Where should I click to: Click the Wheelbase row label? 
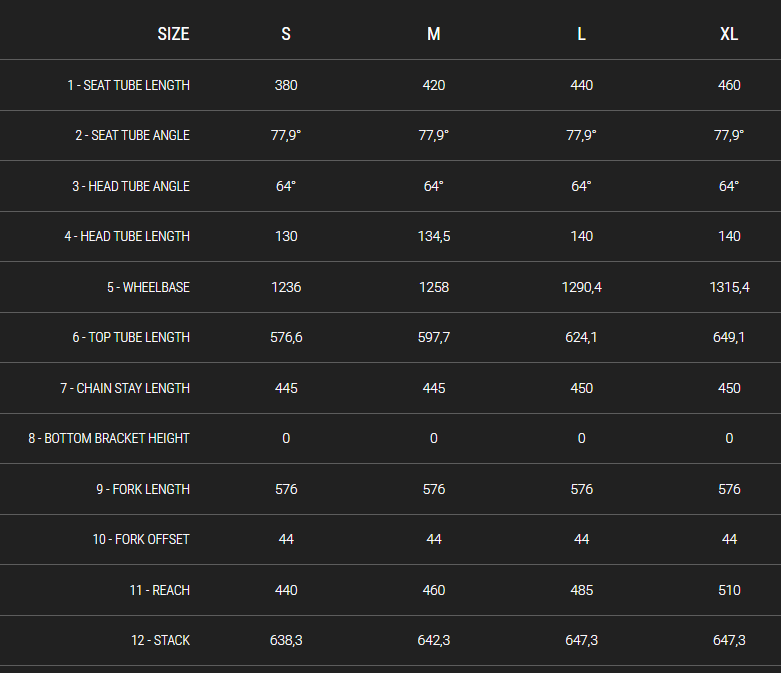(148, 287)
